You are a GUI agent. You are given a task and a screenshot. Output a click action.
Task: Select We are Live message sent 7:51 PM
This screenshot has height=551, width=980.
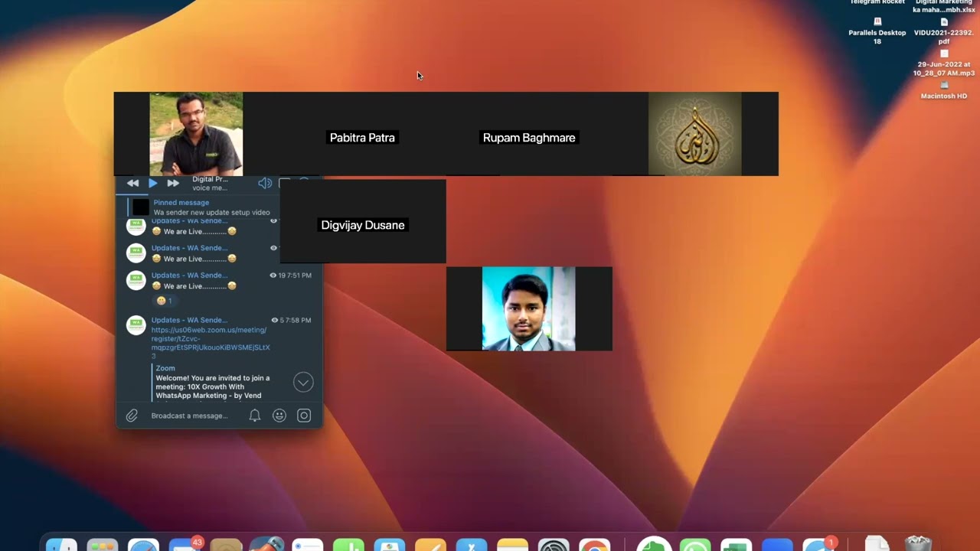point(194,285)
